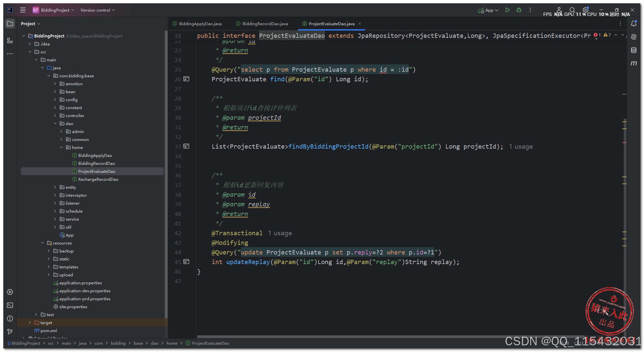
Task: Open the Maven tool window
Action: point(634,63)
